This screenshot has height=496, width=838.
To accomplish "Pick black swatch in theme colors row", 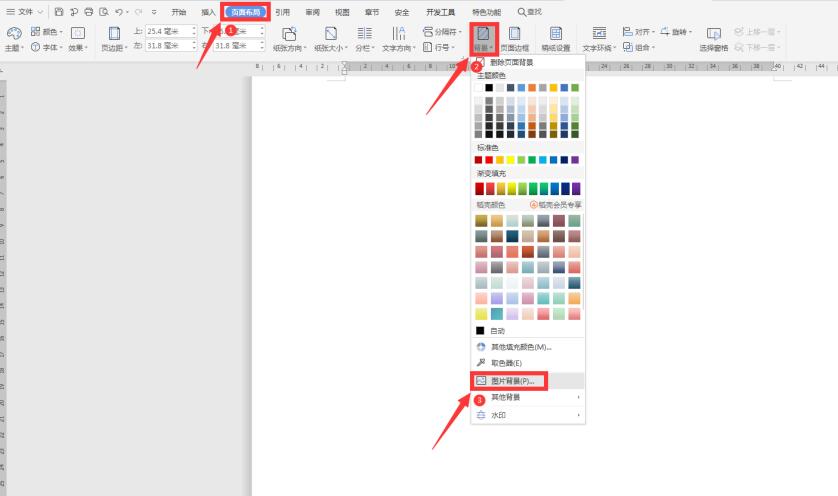I will tap(489, 88).
